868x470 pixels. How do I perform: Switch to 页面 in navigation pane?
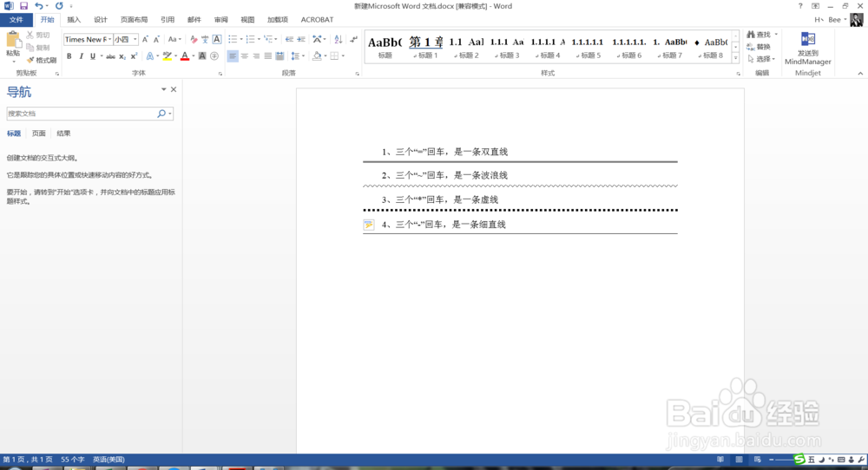(39, 134)
